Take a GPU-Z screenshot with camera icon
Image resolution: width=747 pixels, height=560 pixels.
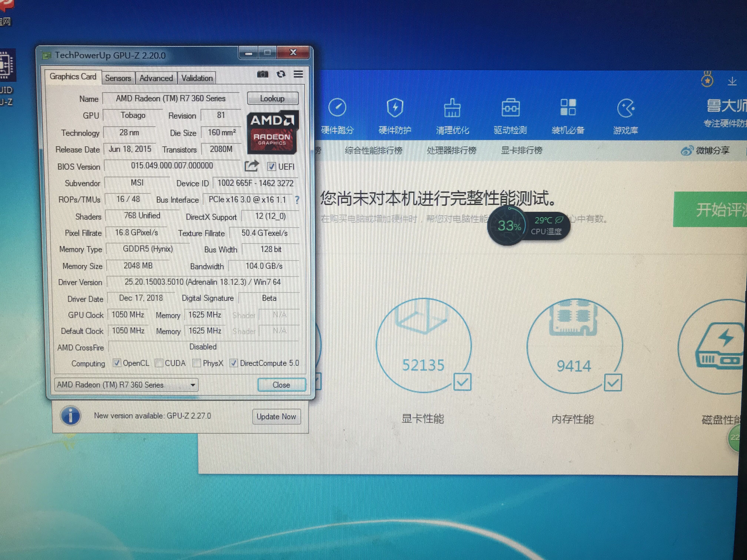pos(262,74)
